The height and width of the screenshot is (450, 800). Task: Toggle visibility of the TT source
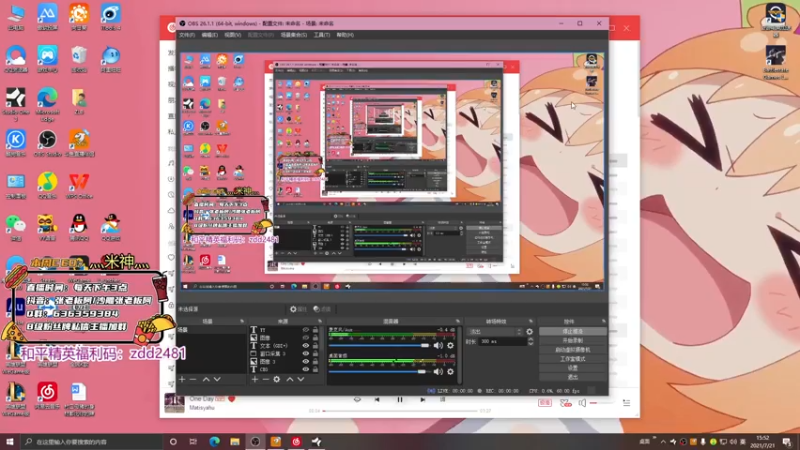pos(306,330)
